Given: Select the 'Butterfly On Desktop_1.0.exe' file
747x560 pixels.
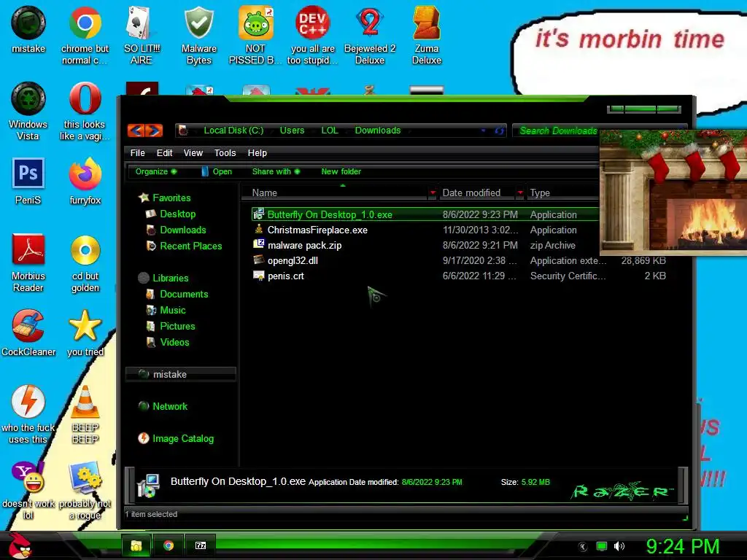Looking at the screenshot, I should [425, 215].
